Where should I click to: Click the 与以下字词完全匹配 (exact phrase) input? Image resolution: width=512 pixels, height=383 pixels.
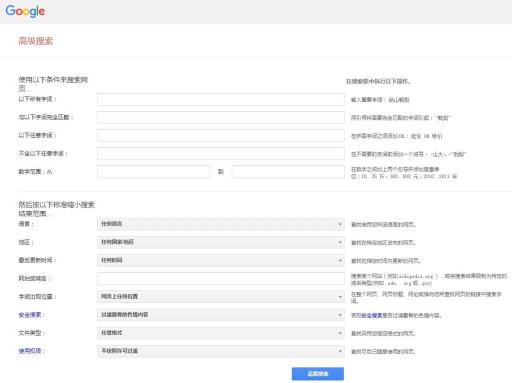click(x=221, y=117)
